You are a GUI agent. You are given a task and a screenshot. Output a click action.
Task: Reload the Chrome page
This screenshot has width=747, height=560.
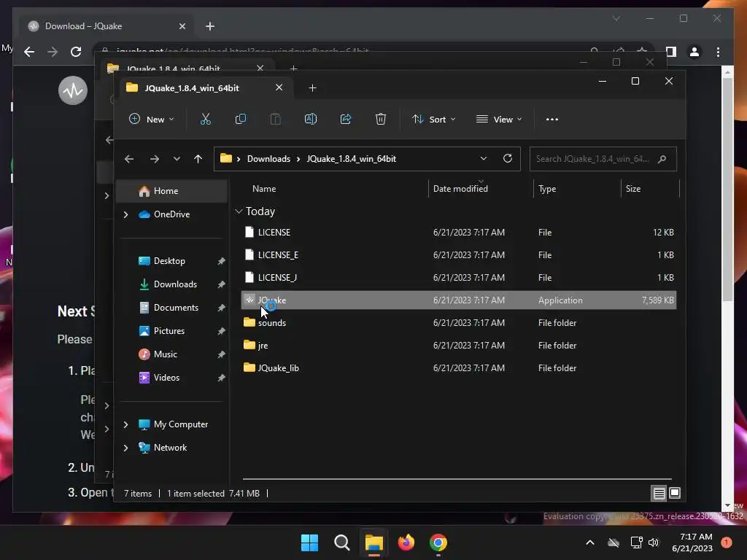click(76, 52)
